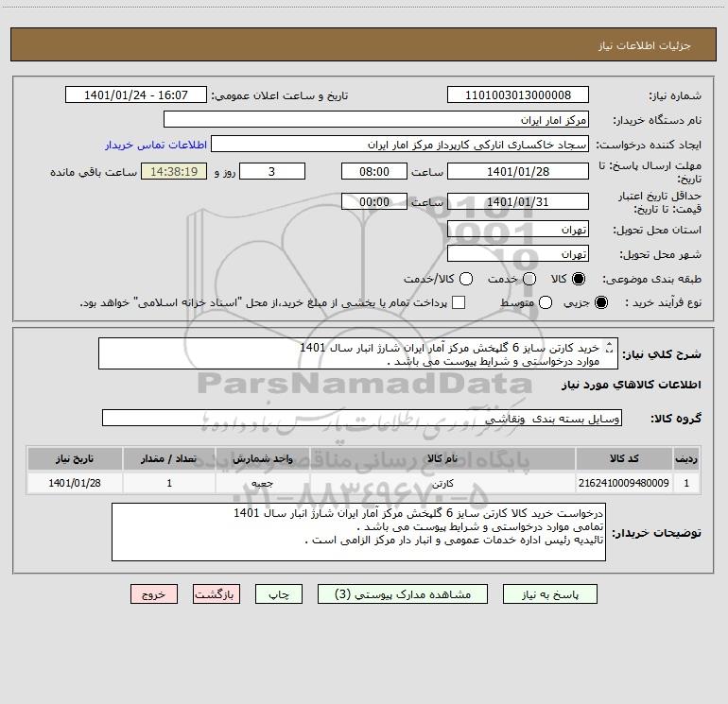Click the بازگشت back button
This screenshot has width=728, height=704.
217,594
